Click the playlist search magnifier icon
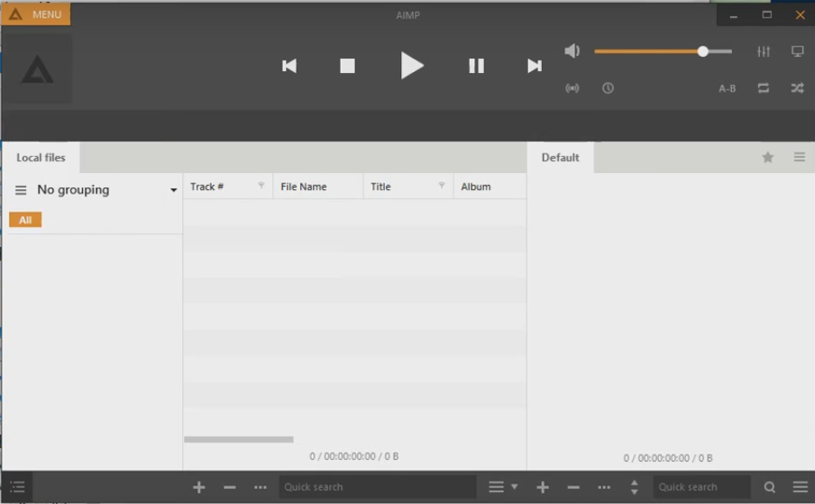 point(770,488)
